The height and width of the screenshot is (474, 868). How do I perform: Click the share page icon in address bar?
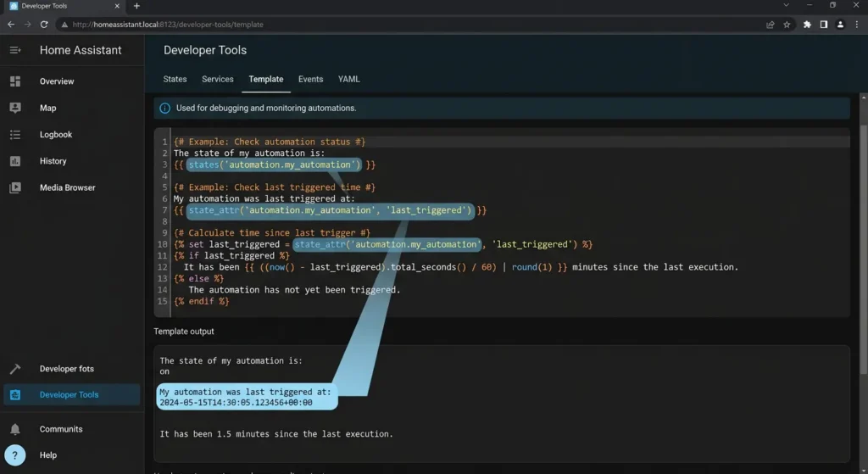(770, 25)
